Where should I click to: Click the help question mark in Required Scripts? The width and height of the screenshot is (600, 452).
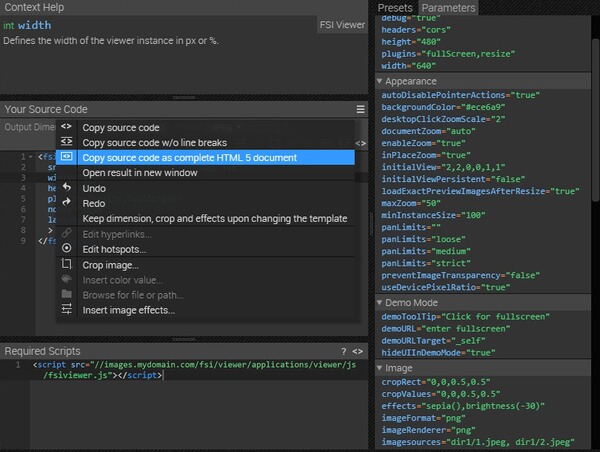click(x=344, y=351)
